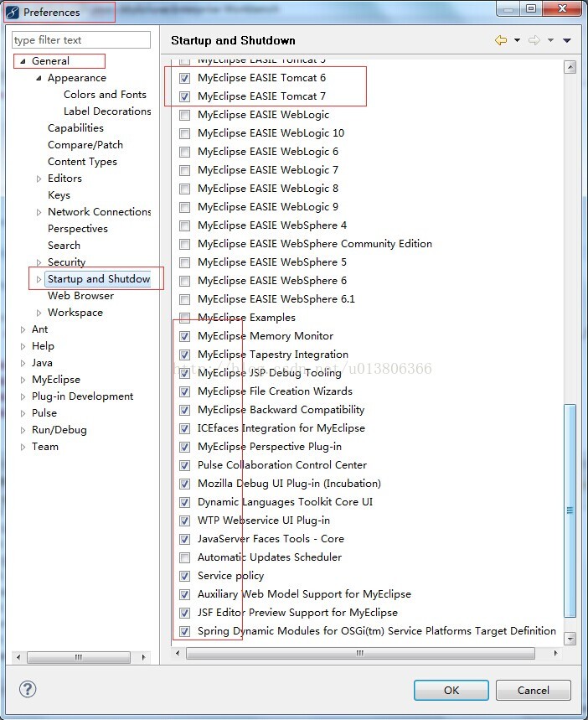Collapse the Appearance tree node
This screenshot has width=588, height=720.
(x=39, y=78)
